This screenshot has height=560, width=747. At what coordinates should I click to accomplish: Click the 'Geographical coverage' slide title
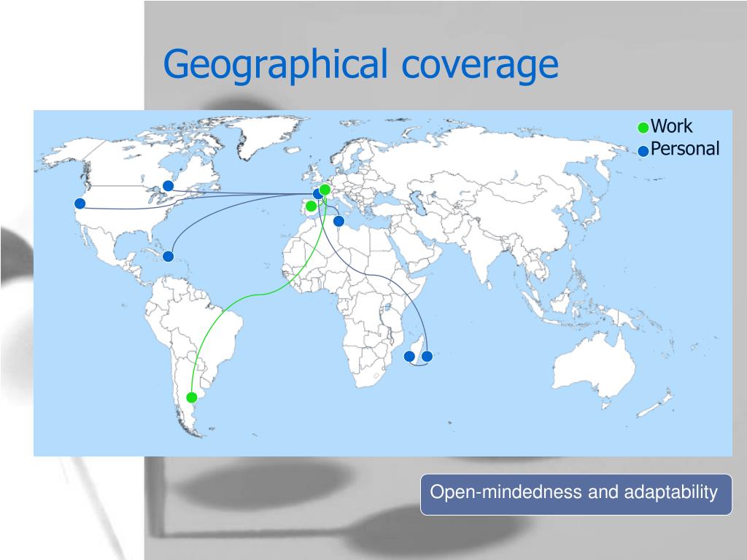(360, 65)
